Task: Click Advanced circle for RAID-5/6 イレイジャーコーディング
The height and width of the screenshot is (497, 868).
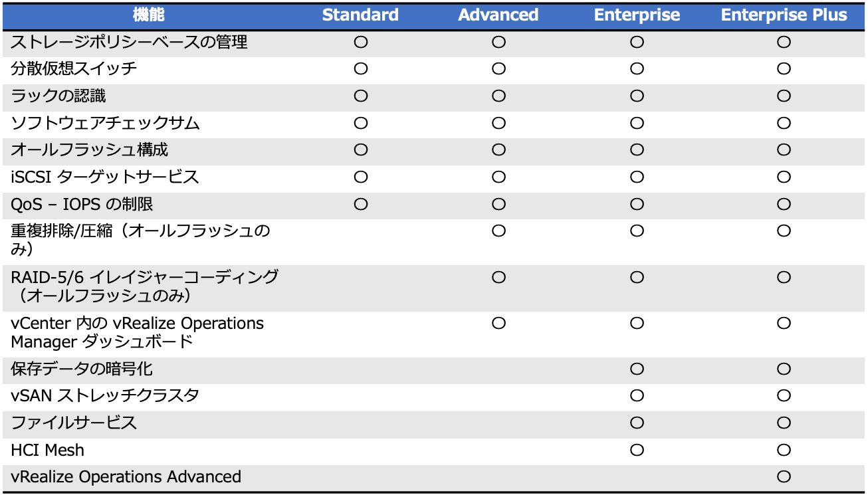Action: point(498,277)
